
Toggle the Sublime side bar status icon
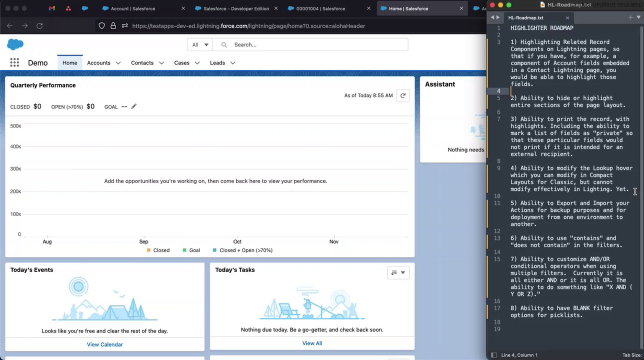(494, 355)
